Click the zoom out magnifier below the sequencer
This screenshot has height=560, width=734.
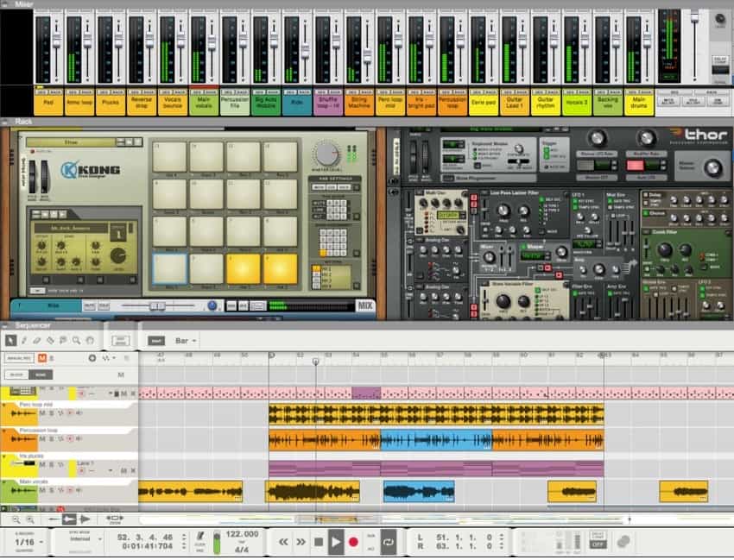coord(16,519)
